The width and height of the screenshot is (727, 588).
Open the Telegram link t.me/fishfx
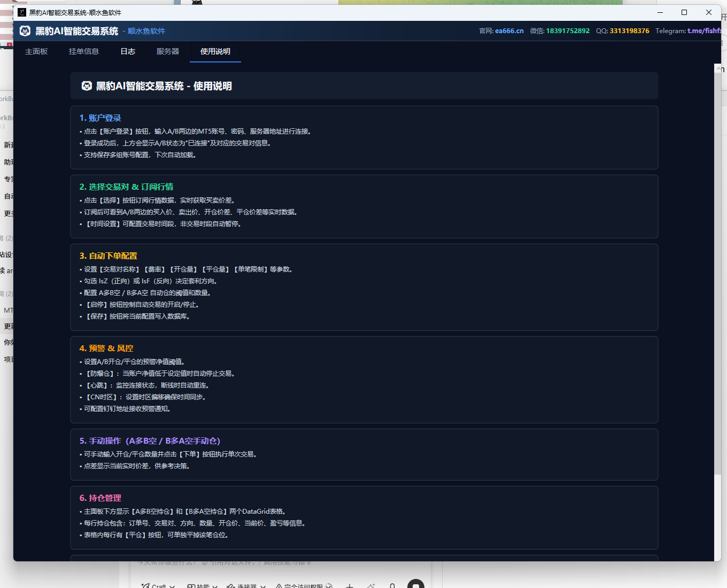coord(704,31)
